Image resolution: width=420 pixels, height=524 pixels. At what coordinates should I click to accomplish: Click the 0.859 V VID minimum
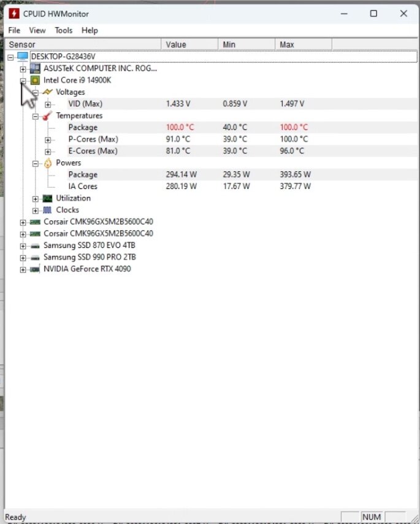[235, 104]
